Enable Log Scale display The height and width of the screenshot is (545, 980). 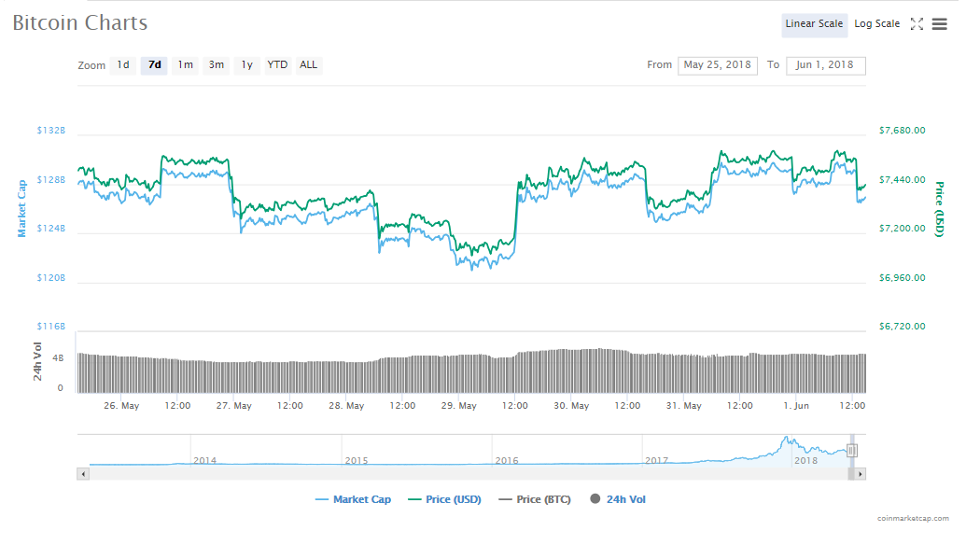click(876, 23)
